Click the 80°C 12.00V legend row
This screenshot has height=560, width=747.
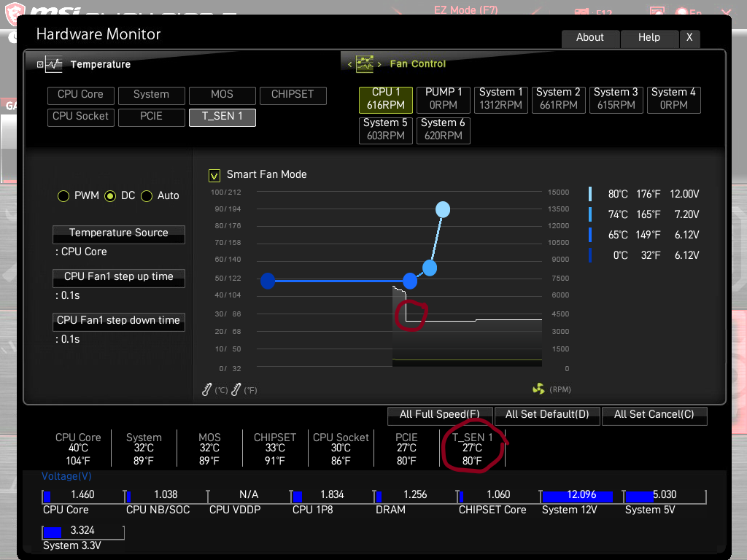coord(644,194)
